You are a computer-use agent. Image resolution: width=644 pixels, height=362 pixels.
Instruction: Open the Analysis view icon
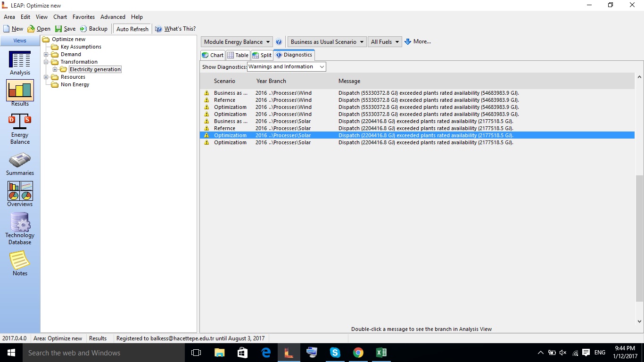pos(20,63)
